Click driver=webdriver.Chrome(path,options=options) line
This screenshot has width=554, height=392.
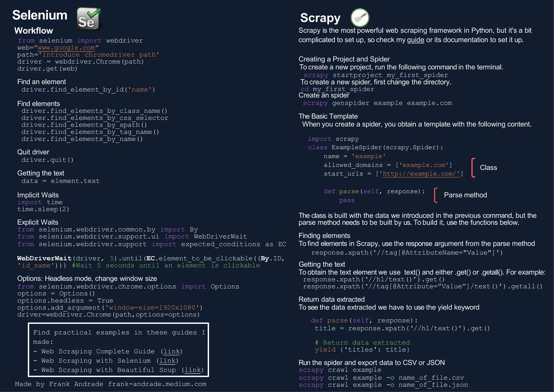coord(108,315)
